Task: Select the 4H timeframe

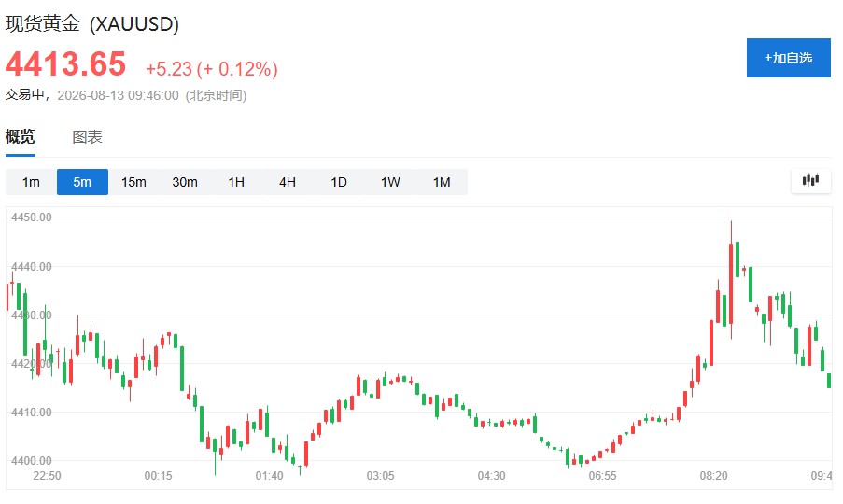Action: pyautogui.click(x=288, y=182)
